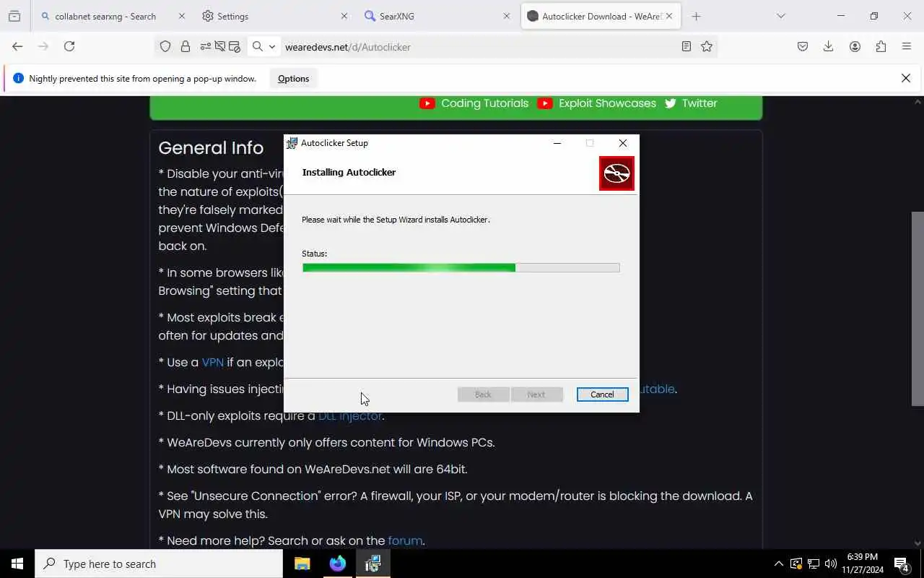Viewport: 924px width, 578px height.
Task: Select the Autoclicker Download tab
Action: (x=600, y=16)
